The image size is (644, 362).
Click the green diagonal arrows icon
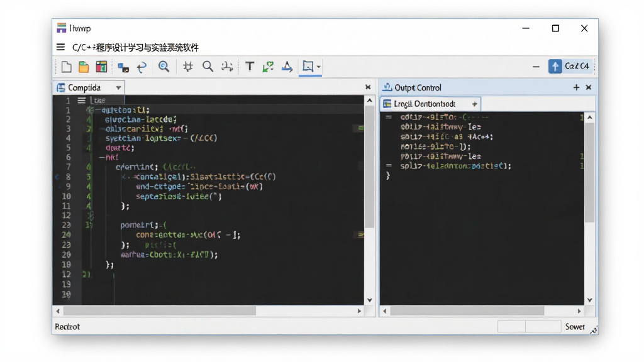268,67
